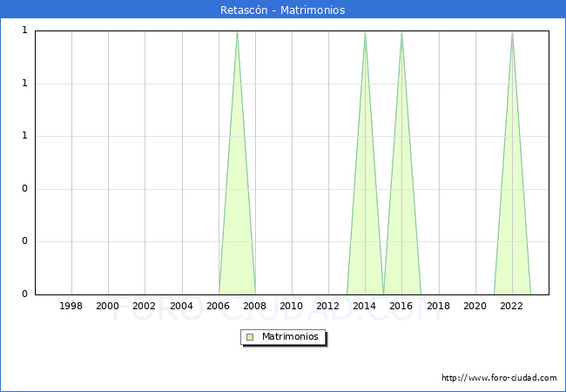Screen dimensions: 566x392
Task: Click the 2010 x-axis year label
Action: tap(292, 306)
